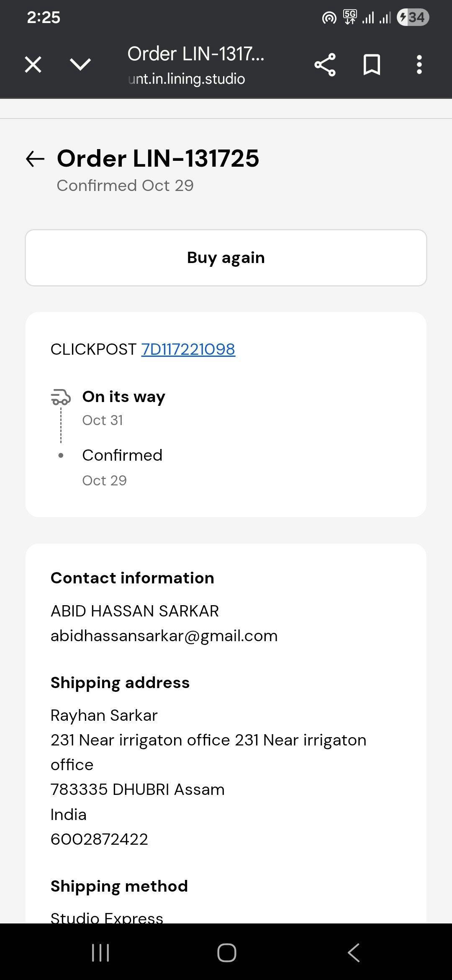Viewport: 452px width, 980px height.
Task: Expand the browser tab dropdown chevron
Action: tap(80, 64)
